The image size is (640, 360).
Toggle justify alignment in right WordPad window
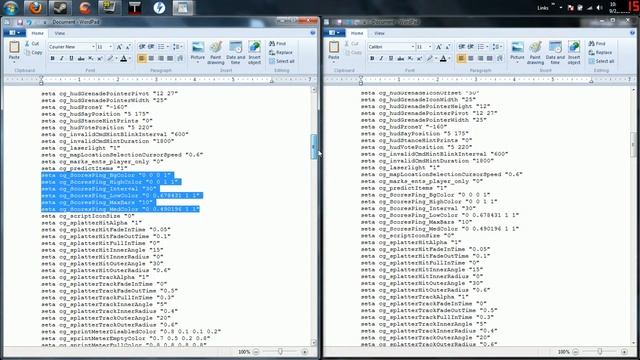(490, 59)
